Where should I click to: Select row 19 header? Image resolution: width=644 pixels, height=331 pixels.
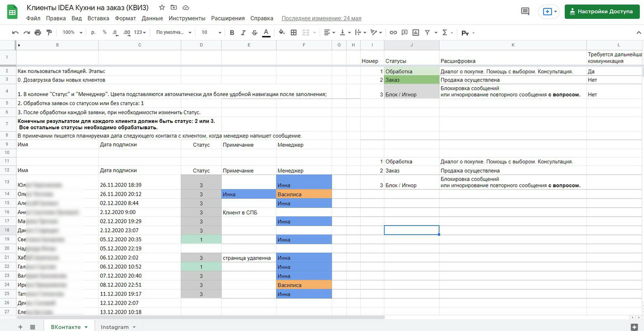(8, 239)
